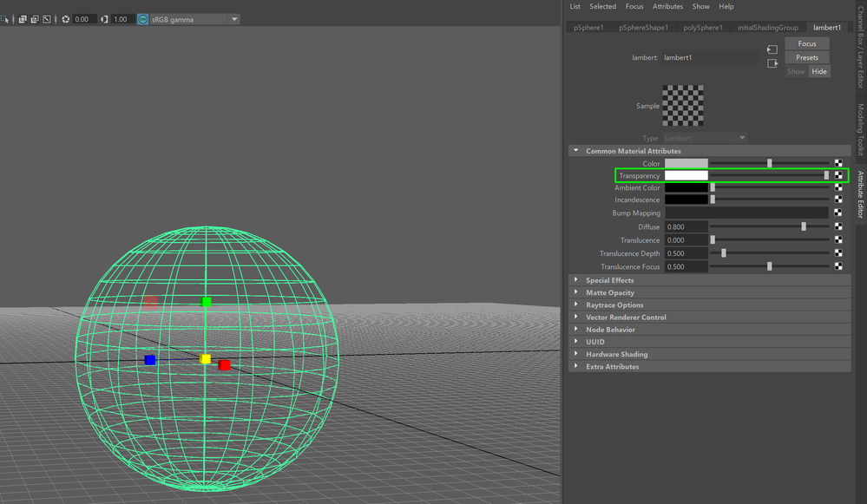Click the red X-axis manipulator handle on the sphere

(224, 365)
